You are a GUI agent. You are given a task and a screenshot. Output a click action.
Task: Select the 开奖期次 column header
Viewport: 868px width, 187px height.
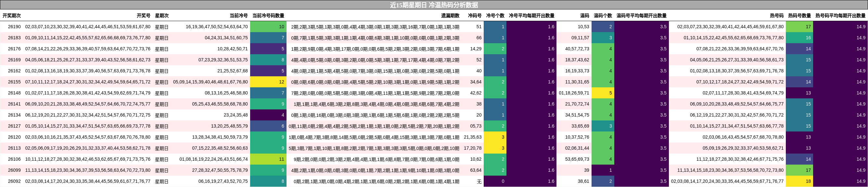(x=12, y=16)
